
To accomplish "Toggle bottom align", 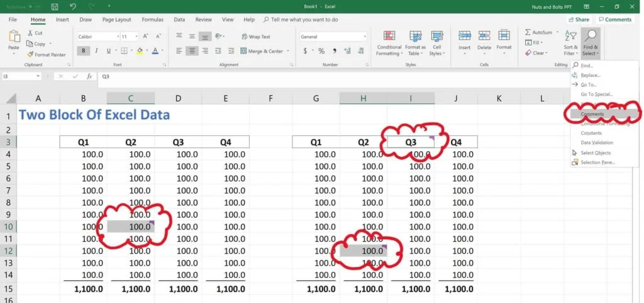I will 205,37.
